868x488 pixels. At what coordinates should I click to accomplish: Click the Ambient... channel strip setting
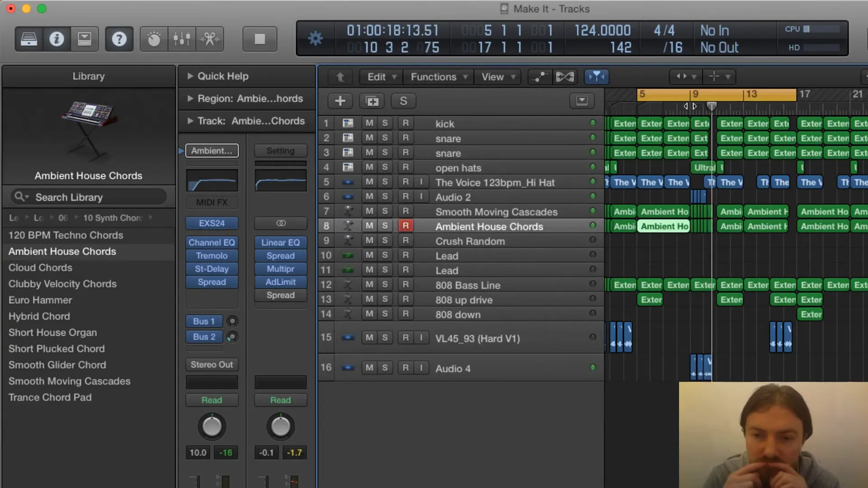(212, 151)
